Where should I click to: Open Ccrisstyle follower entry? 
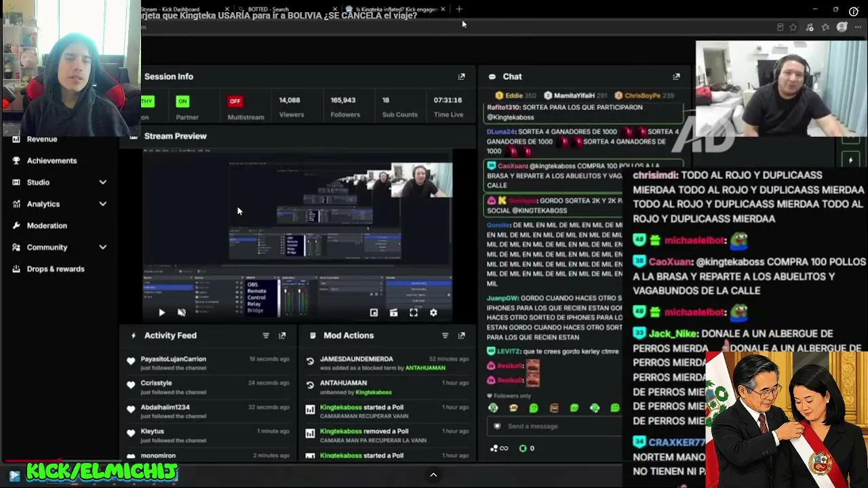pyautogui.click(x=156, y=383)
